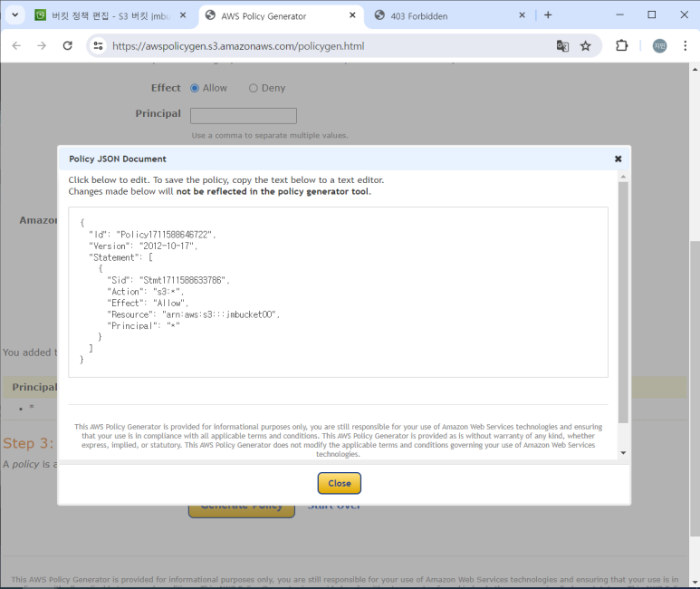700x589 pixels.
Task: Click the dialog scrollbar down arrow
Action: 623,453
